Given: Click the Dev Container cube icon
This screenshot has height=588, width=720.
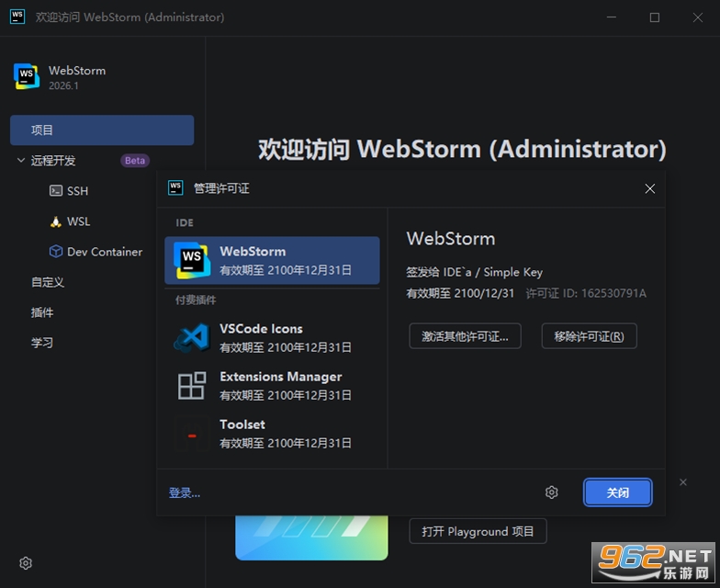Looking at the screenshot, I should click(x=56, y=252).
